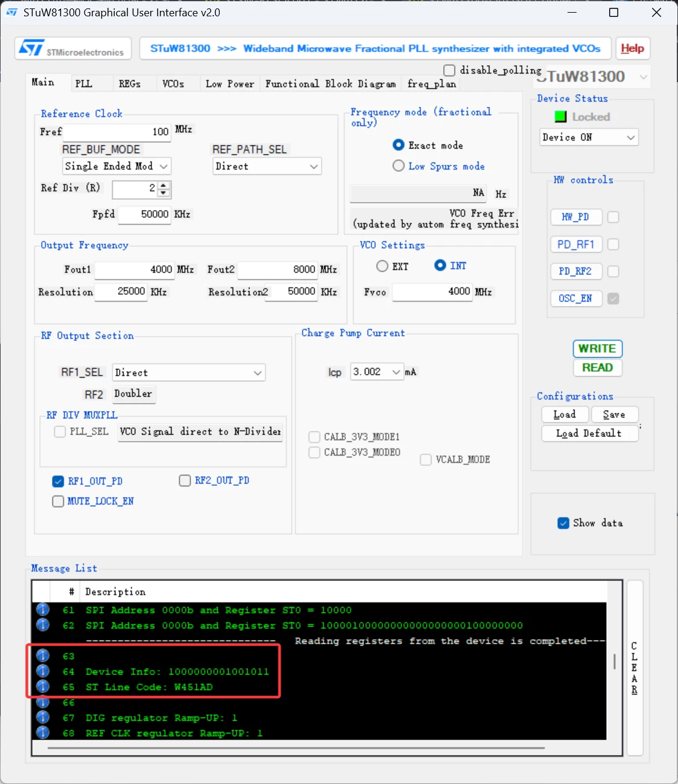Screen dimensions: 678x784
Task: Click the Fref input field
Action: [117, 132]
